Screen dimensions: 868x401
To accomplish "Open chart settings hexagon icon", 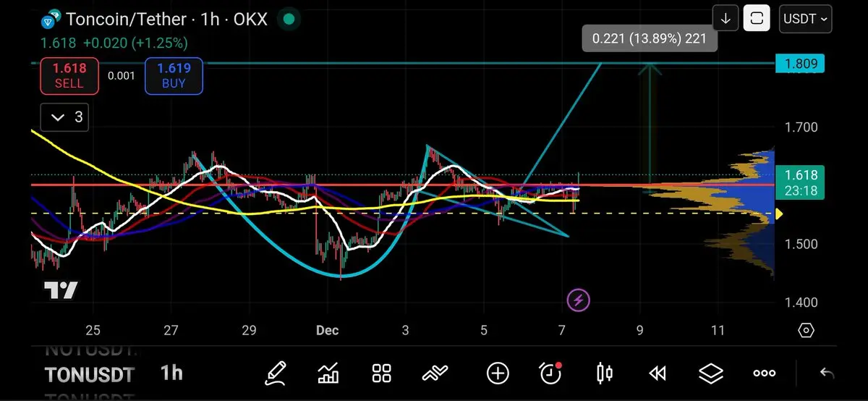I will 806,331.
